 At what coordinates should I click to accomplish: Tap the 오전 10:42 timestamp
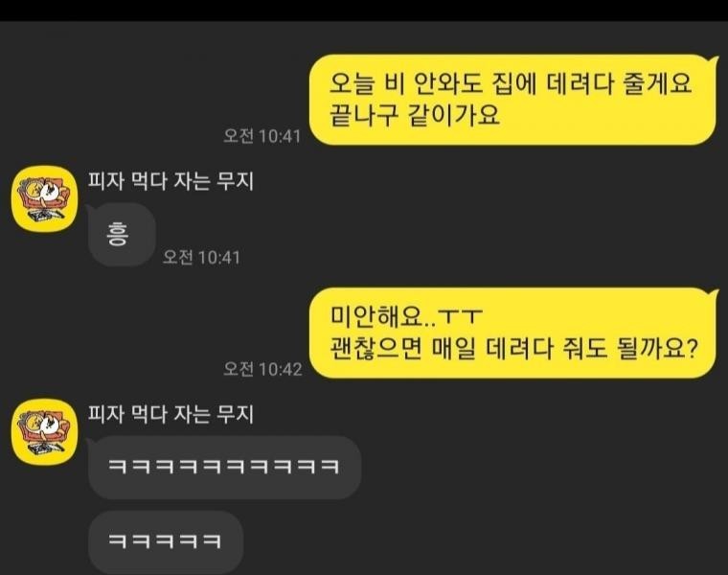[x=262, y=369]
